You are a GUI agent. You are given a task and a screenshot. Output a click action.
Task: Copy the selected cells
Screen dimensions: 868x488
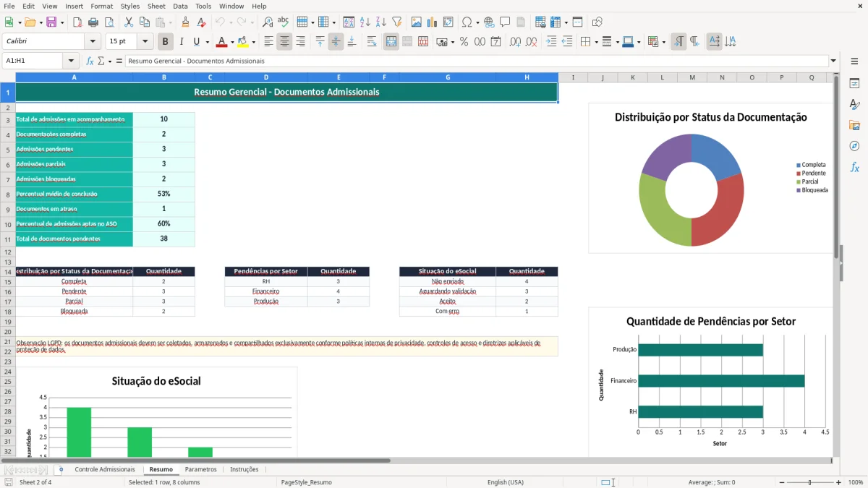click(145, 22)
